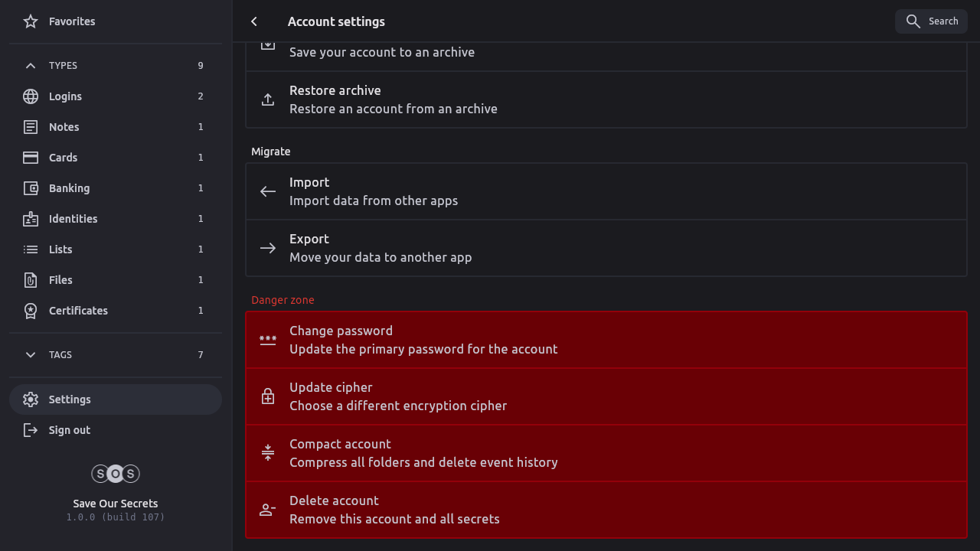
Task: Choose Restore archive option
Action: (x=606, y=99)
